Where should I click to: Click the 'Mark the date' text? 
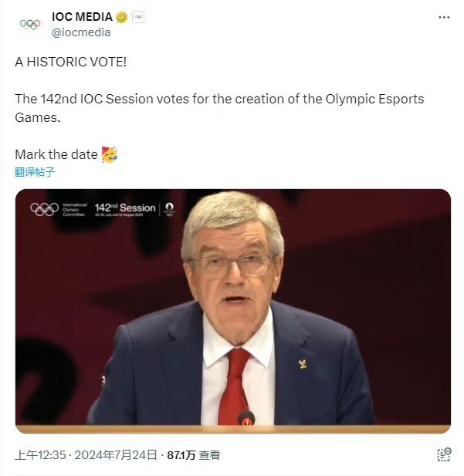tap(56, 154)
